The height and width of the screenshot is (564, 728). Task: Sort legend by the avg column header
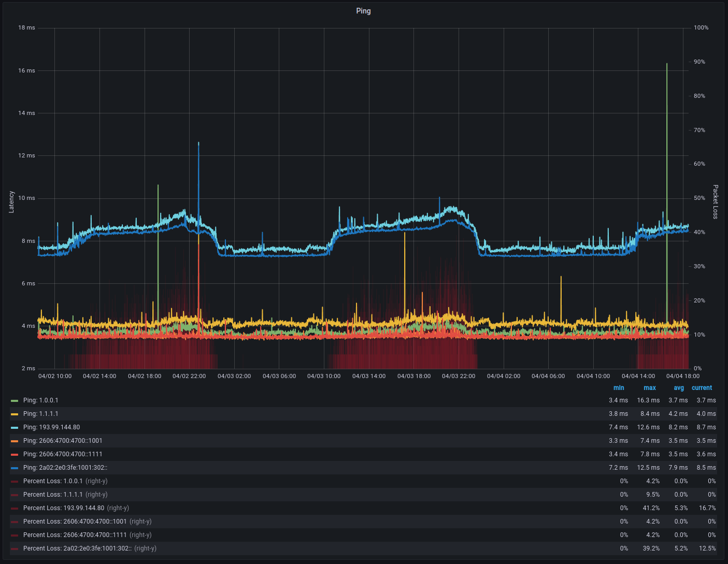click(x=679, y=387)
